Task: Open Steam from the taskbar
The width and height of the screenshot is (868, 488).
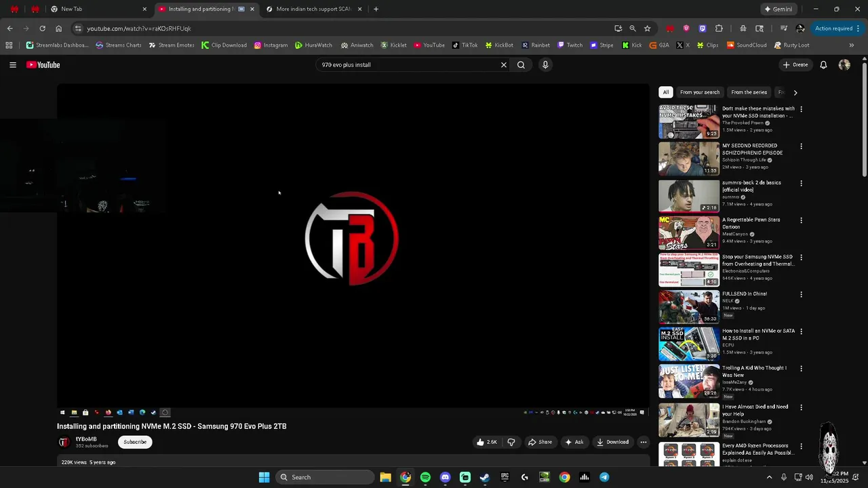Action: coord(485,477)
